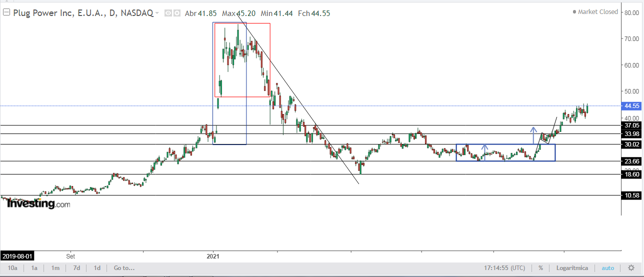Click the Fch 44.55 close value
644x277 pixels.
click(x=313, y=13)
